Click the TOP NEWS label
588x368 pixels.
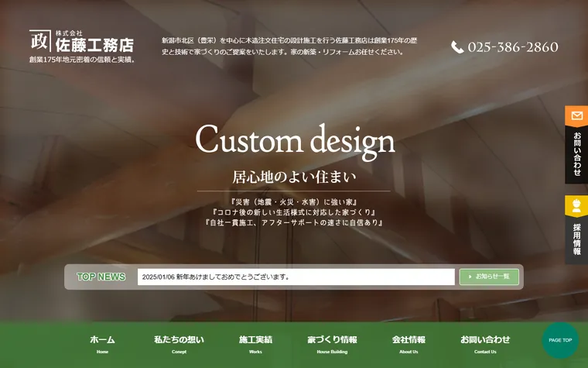pyautogui.click(x=101, y=277)
